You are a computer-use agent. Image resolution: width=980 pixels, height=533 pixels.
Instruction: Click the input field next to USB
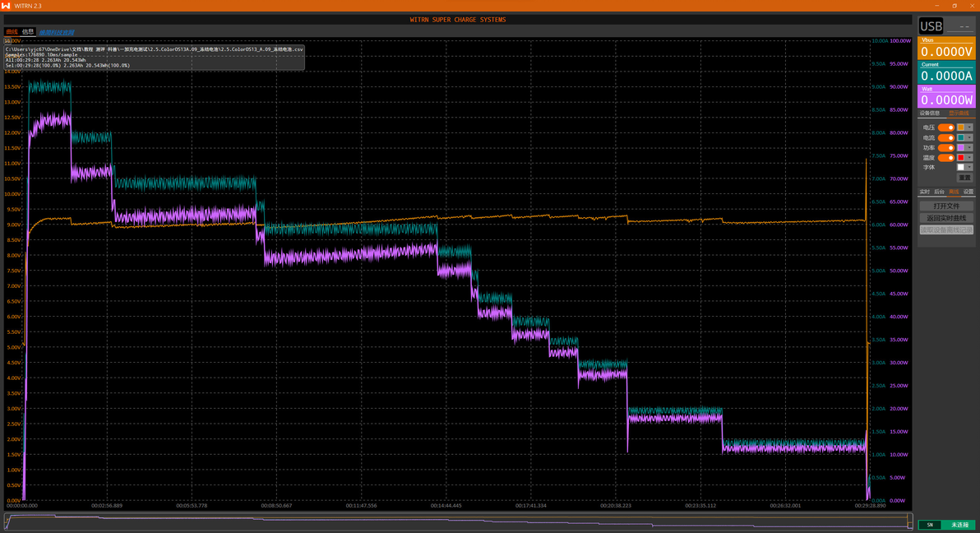point(960,26)
